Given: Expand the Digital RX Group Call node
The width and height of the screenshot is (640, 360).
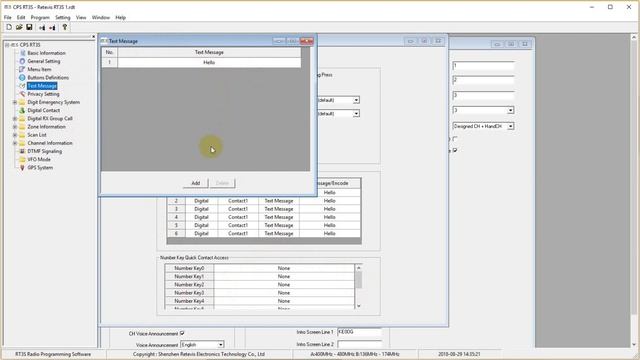Looking at the screenshot, I should coord(15,118).
